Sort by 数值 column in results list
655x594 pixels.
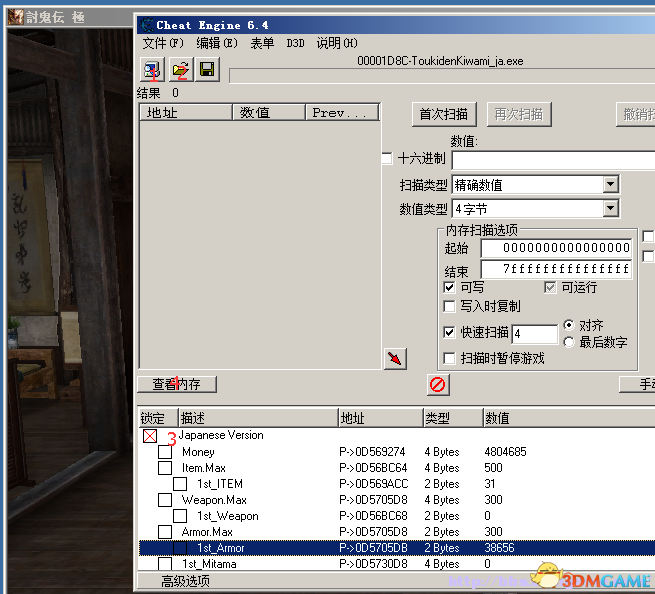(x=269, y=112)
